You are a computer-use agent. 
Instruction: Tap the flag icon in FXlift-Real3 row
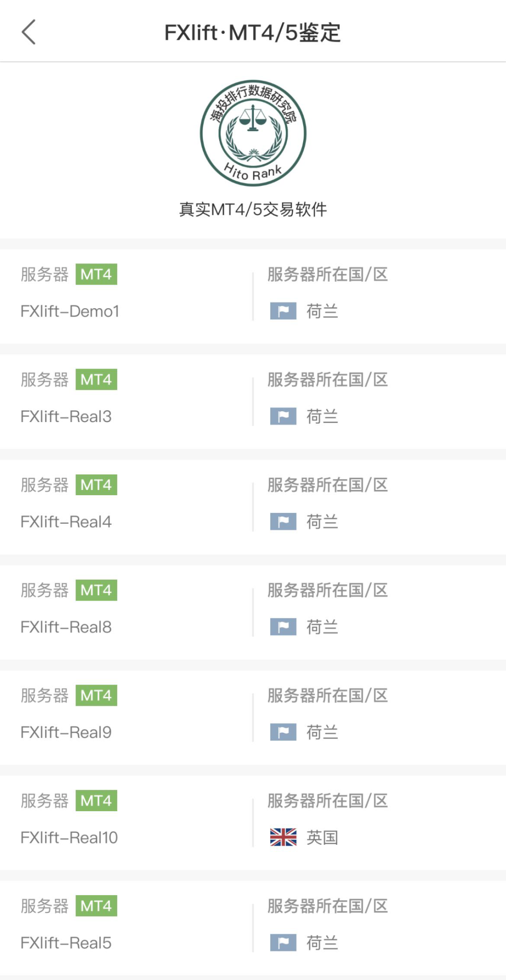click(283, 416)
